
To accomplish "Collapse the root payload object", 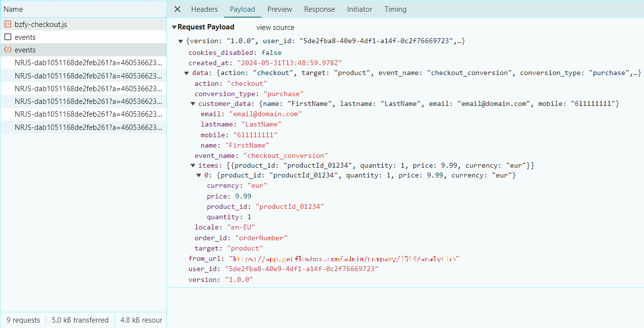I will click(x=181, y=41).
